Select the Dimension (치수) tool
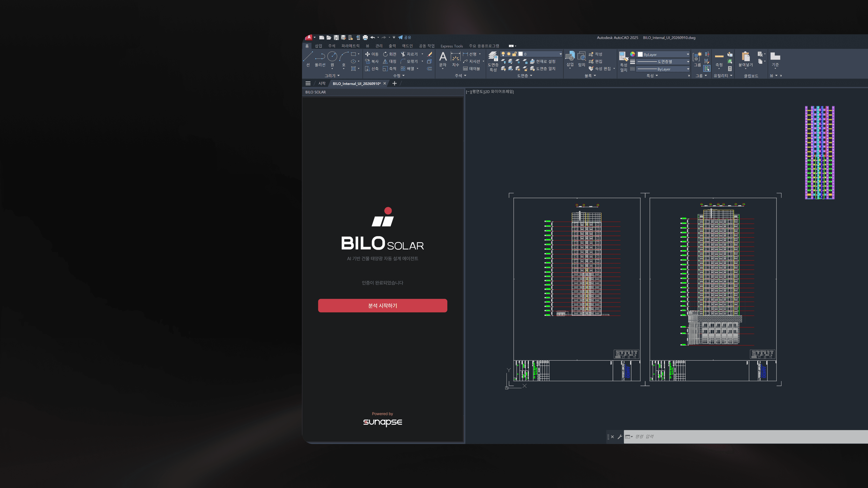This screenshot has width=868, height=488. (455, 59)
